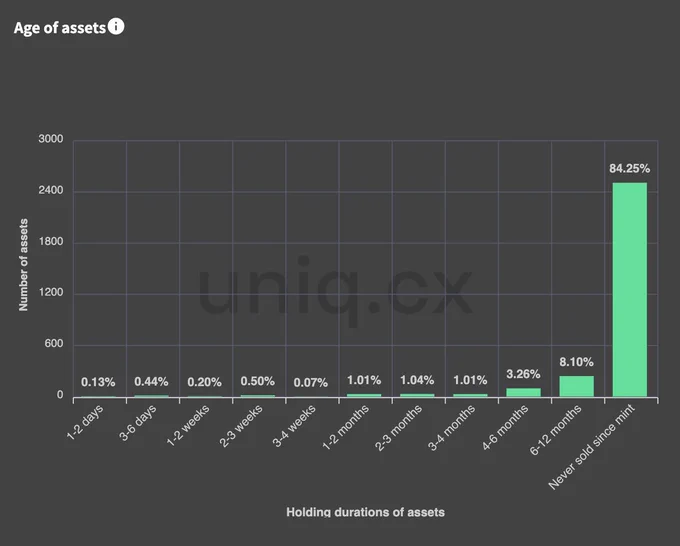The height and width of the screenshot is (546, 680).
Task: Click the 3.26% percentage label
Action: pos(523,374)
